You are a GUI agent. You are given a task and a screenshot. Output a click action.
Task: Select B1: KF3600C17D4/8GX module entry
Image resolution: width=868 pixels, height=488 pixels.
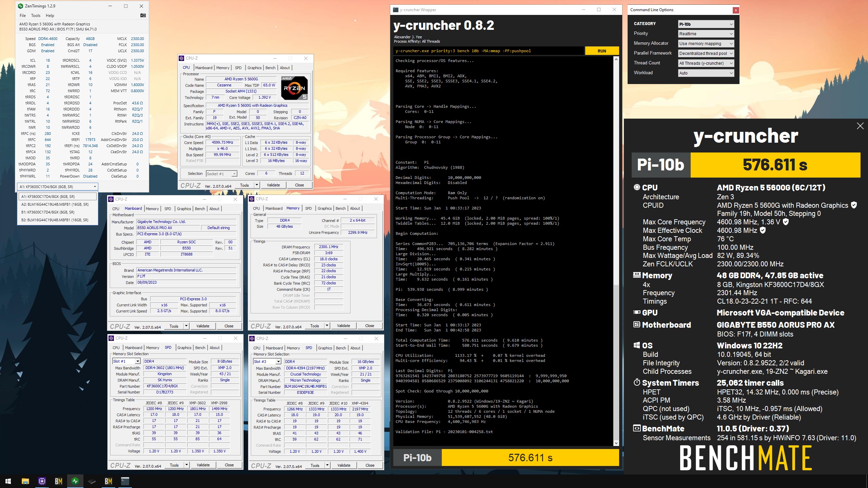coord(57,212)
